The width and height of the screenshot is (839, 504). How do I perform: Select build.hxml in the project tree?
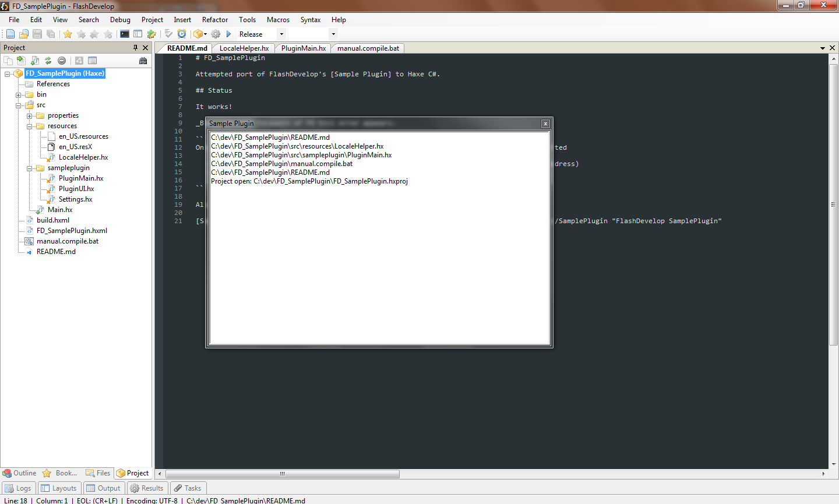pyautogui.click(x=53, y=220)
